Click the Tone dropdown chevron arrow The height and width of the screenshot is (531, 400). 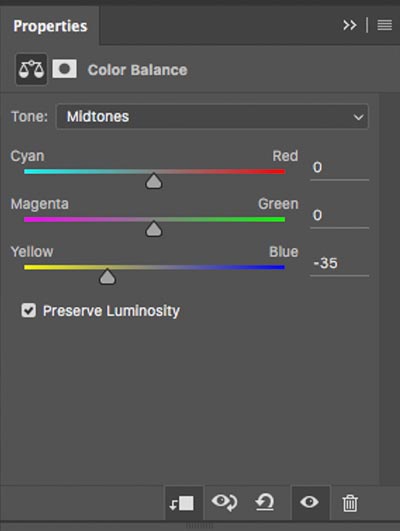click(x=358, y=117)
